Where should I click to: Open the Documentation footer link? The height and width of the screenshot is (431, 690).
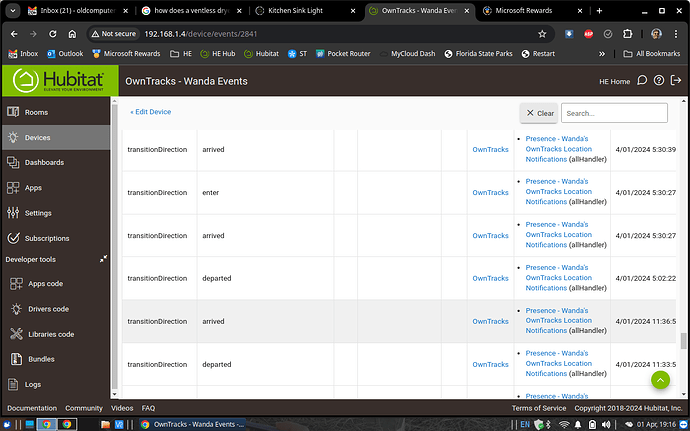pyautogui.click(x=32, y=408)
